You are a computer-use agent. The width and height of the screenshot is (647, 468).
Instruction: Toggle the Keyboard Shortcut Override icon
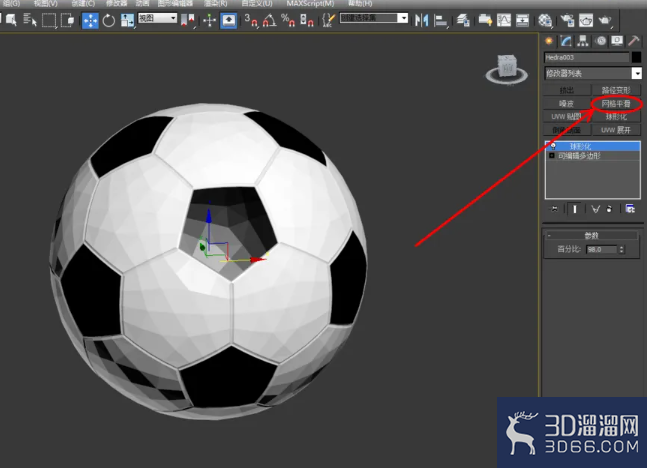click(228, 20)
